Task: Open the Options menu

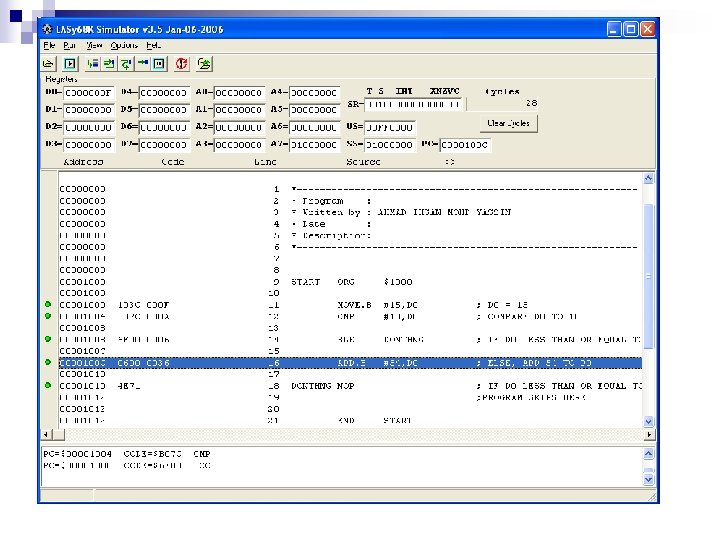Action: click(124, 45)
